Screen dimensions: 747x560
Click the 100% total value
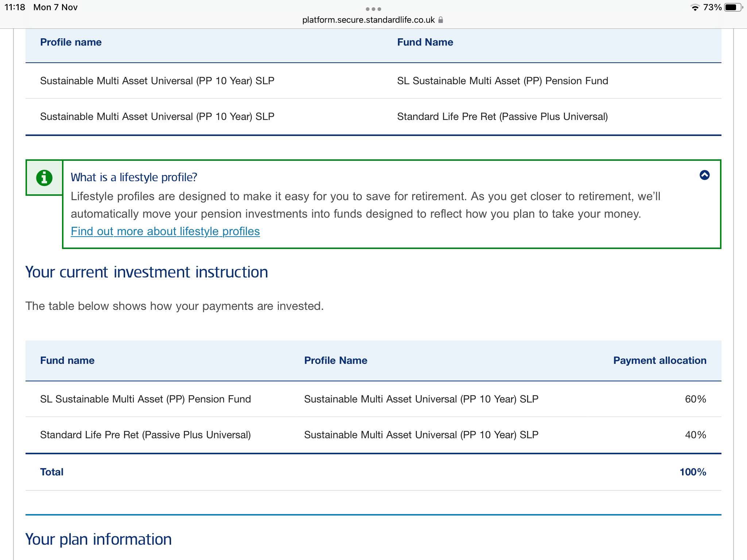tap(693, 472)
